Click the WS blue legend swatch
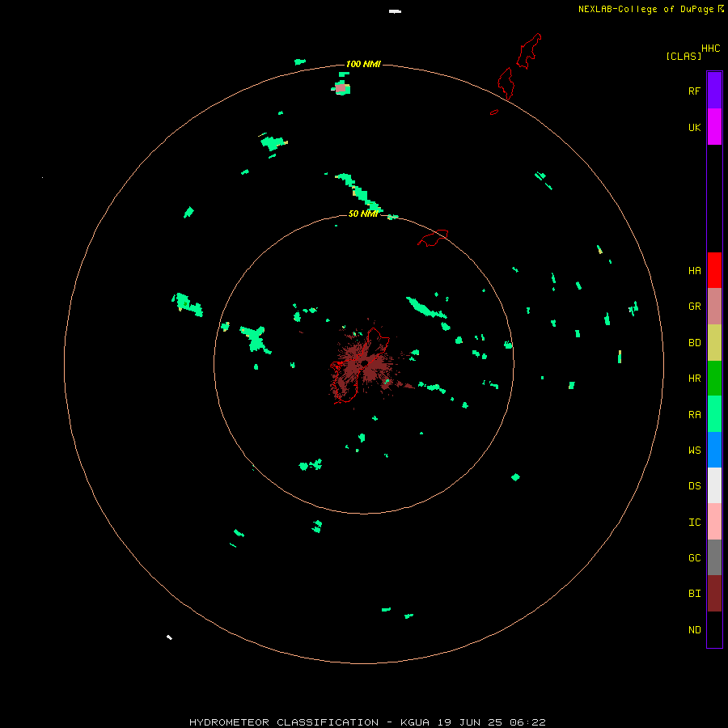The width and height of the screenshot is (728, 728). click(714, 450)
